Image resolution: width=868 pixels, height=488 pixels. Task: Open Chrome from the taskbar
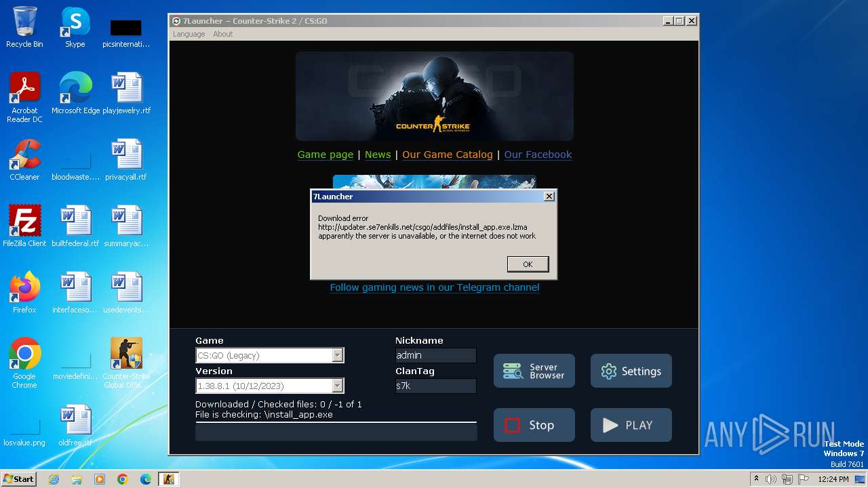coord(123,479)
